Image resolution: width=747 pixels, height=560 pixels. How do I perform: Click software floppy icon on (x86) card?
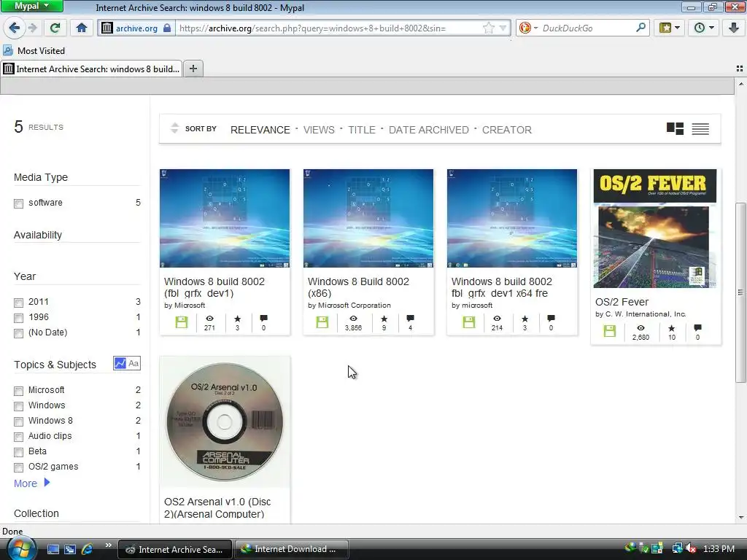coord(322,322)
